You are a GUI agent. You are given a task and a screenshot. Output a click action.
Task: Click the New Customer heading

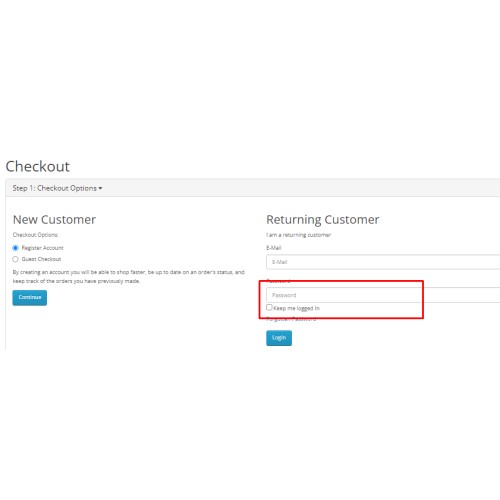point(54,220)
